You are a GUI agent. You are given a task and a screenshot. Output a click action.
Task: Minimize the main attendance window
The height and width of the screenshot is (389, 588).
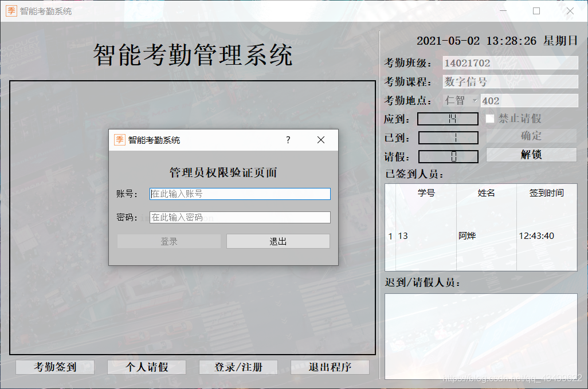pyautogui.click(x=503, y=11)
